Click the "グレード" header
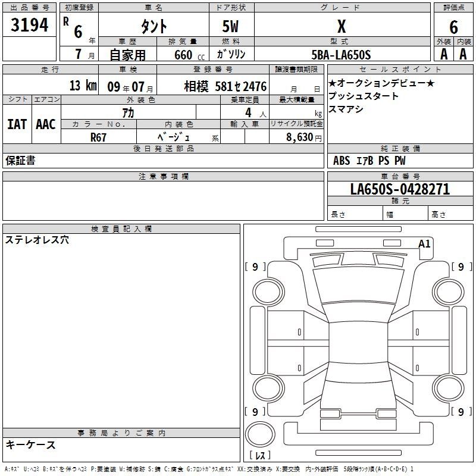This screenshot has width=476, height=476. pyautogui.click(x=342, y=8)
